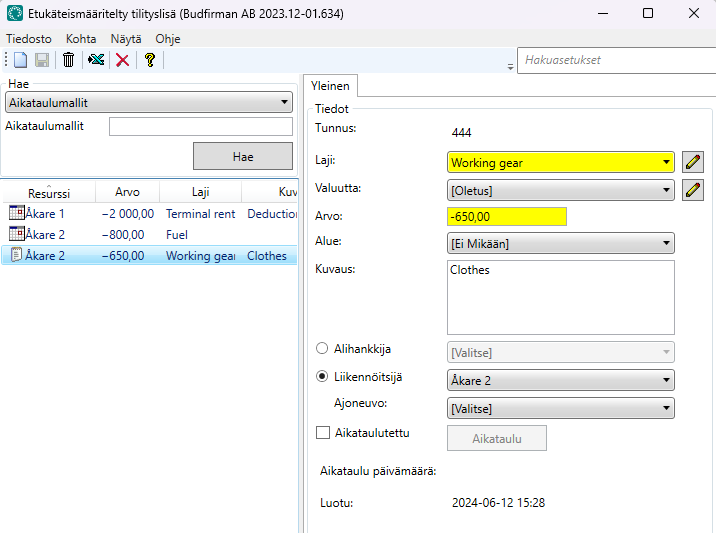The height and width of the screenshot is (533, 716).
Task: Click the yellow Arvo value field
Action: 506,217
